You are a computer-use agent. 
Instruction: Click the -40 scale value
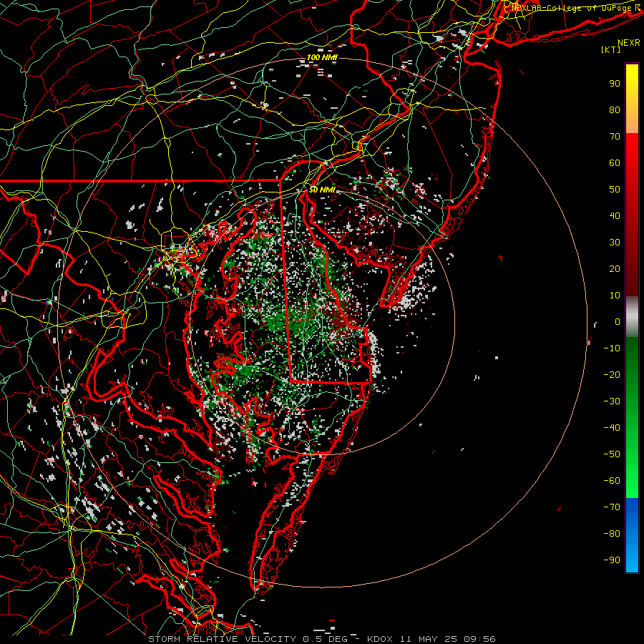tap(612, 428)
